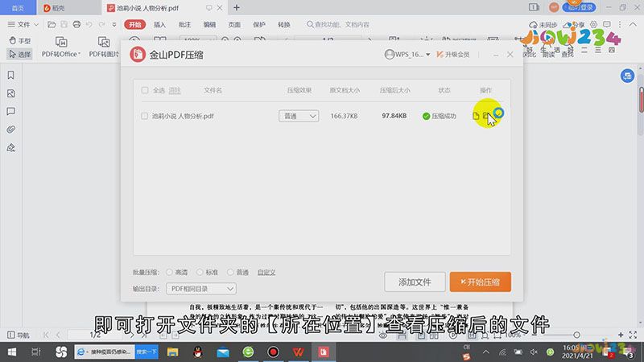Viewport: 644px width, 362px height.
Task: Click the undo arrow icon
Action: click(89, 25)
